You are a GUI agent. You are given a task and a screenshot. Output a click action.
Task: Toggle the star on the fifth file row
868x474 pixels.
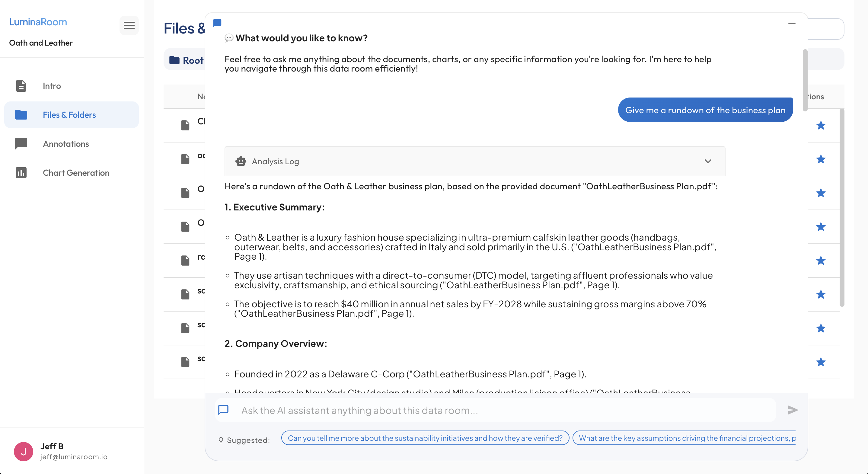(x=821, y=261)
